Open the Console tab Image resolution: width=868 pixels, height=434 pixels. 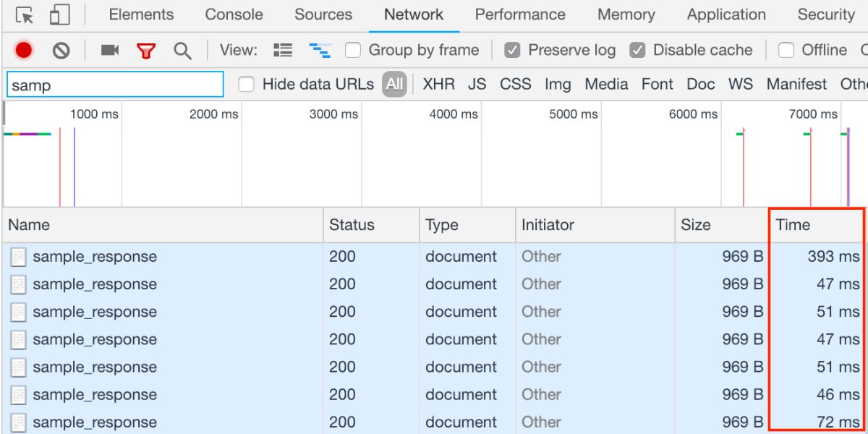pyautogui.click(x=234, y=15)
